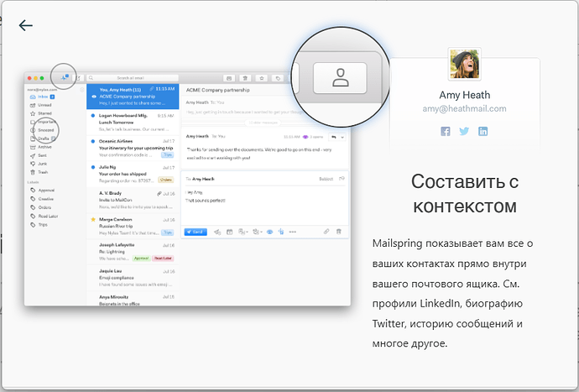Click the archive icon in preview toolbar
The height and width of the screenshot is (392, 579).
point(229,78)
